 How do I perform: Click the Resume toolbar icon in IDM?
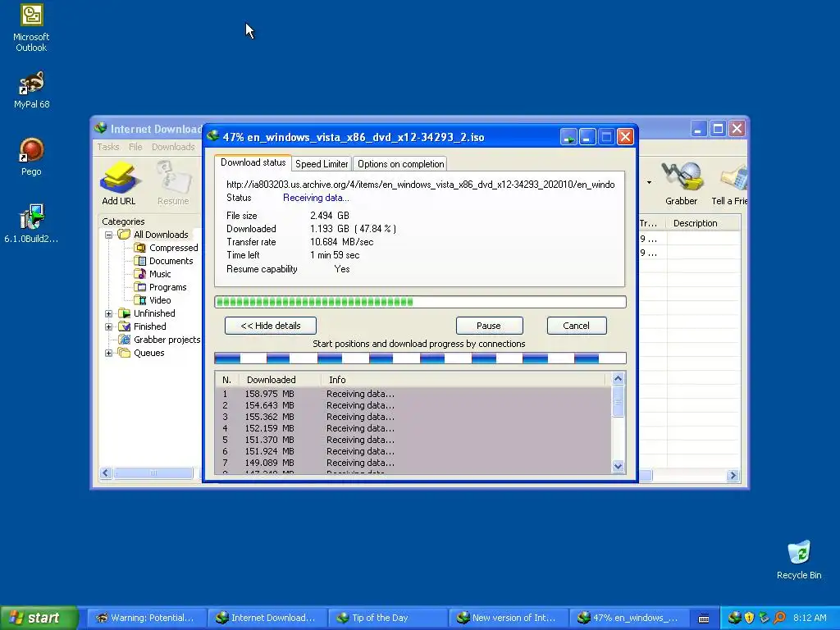[173, 184]
